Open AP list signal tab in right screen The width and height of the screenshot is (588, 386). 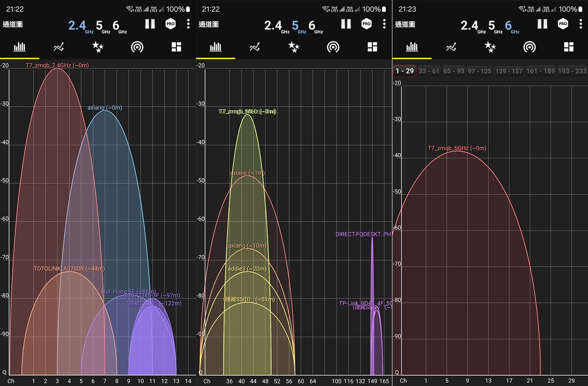(x=530, y=47)
